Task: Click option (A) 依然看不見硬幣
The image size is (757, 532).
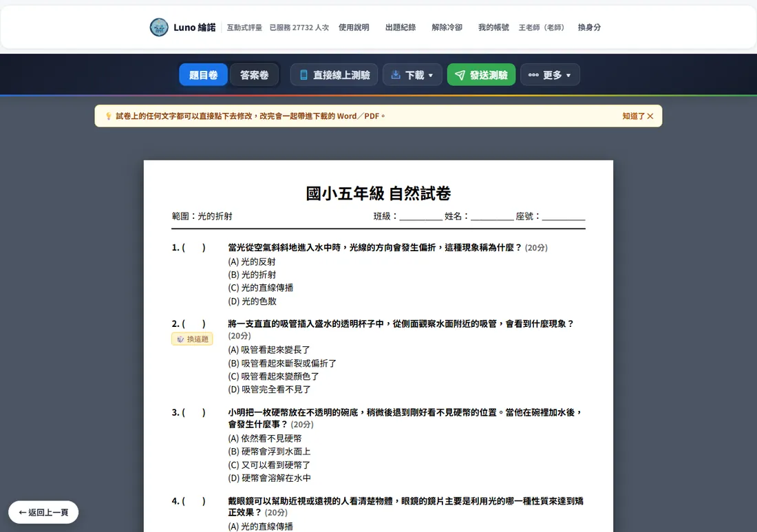Action: [264, 438]
